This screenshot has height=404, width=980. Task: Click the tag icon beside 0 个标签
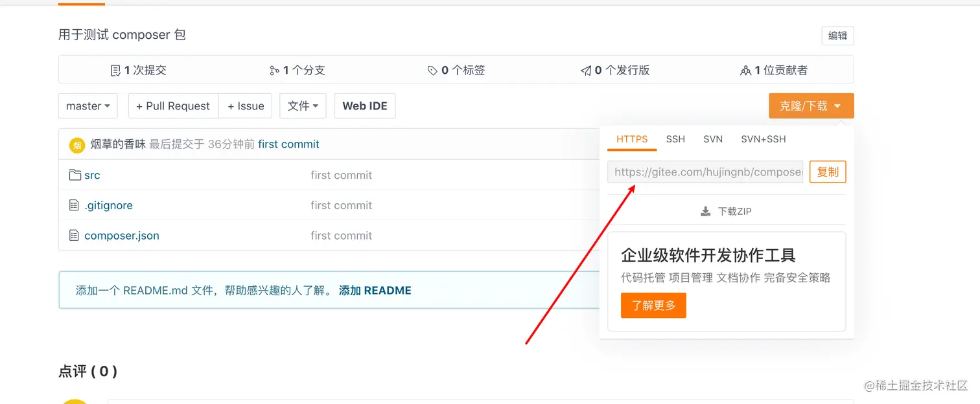[x=432, y=69]
